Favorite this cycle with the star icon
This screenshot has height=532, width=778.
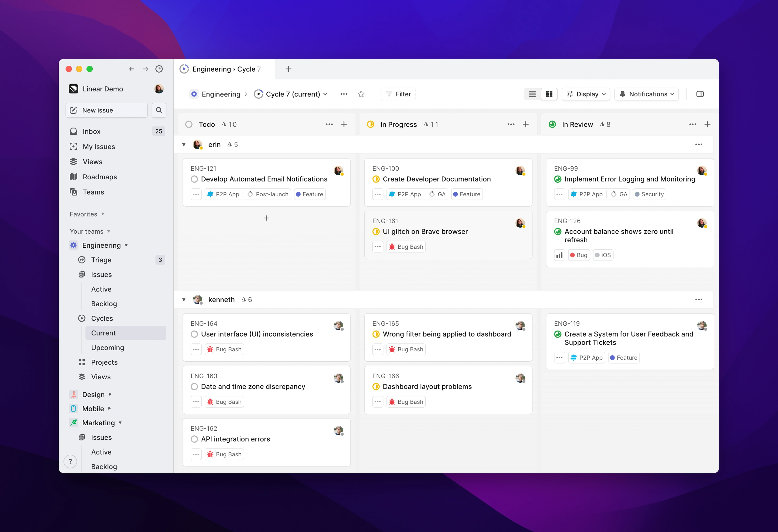(361, 94)
